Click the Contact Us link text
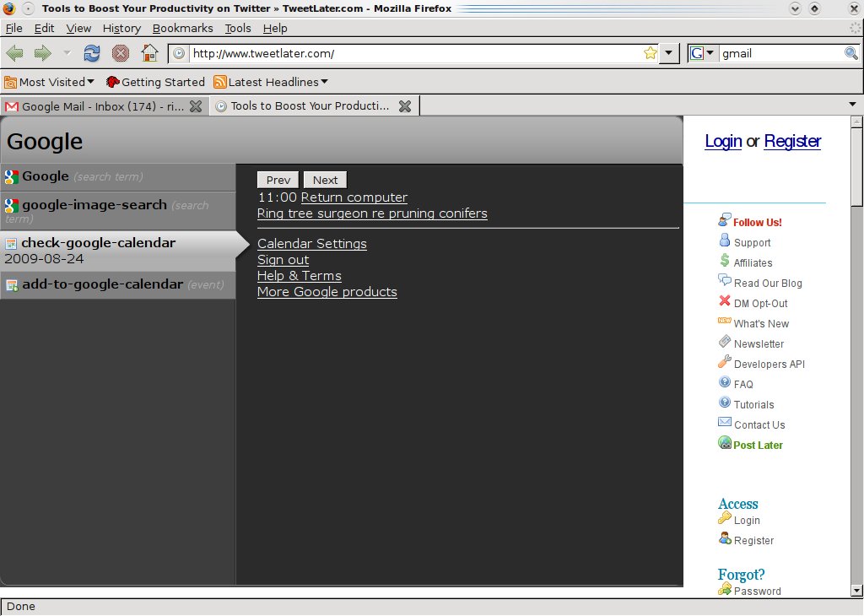 click(x=759, y=424)
